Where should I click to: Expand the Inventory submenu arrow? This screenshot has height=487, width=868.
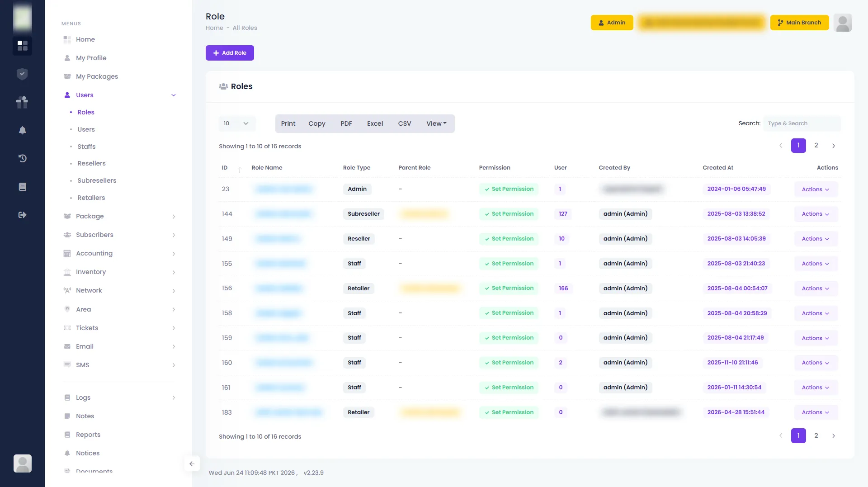(174, 272)
